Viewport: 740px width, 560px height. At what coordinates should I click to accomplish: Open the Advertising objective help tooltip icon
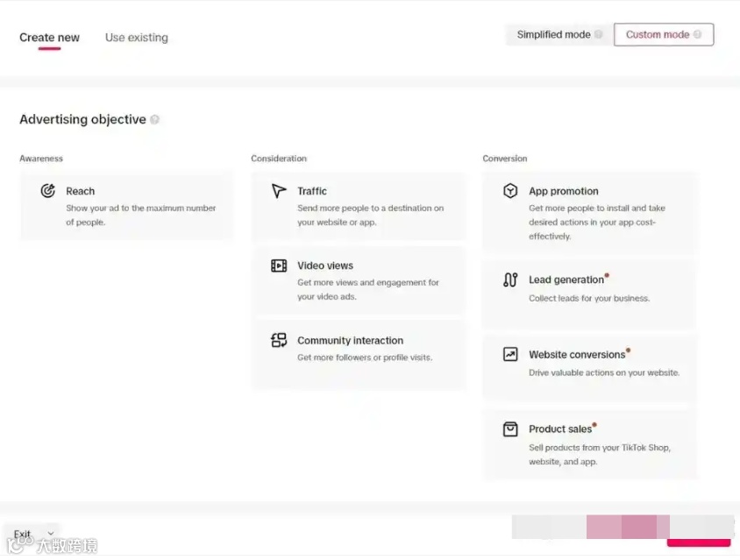click(x=155, y=120)
